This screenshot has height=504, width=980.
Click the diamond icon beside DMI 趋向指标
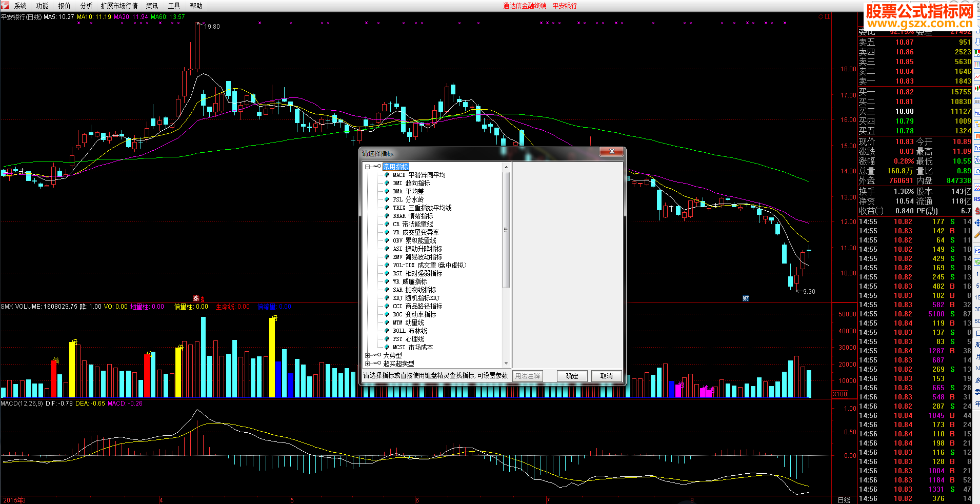tap(387, 183)
